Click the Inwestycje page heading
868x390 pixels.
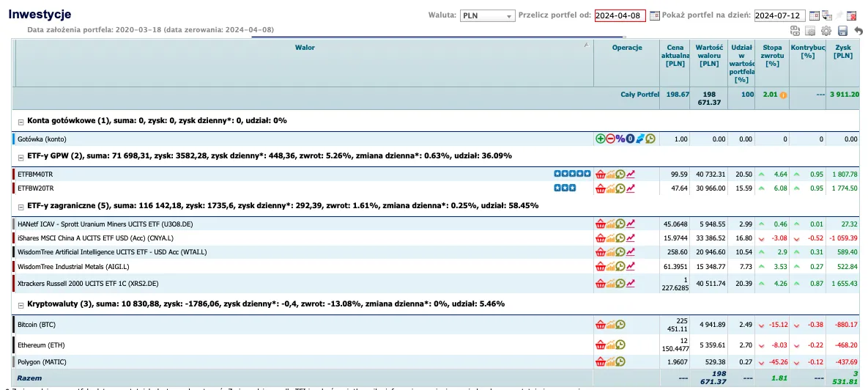click(40, 15)
